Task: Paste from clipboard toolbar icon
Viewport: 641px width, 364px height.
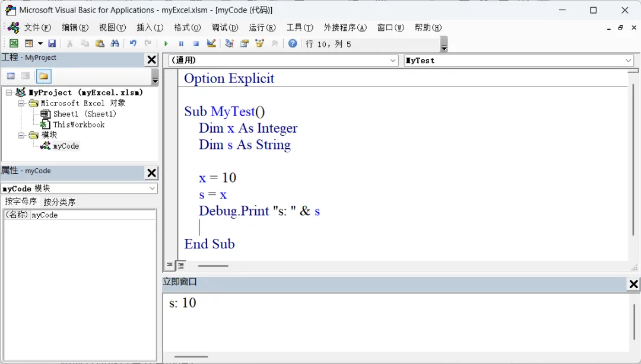Action: 100,43
